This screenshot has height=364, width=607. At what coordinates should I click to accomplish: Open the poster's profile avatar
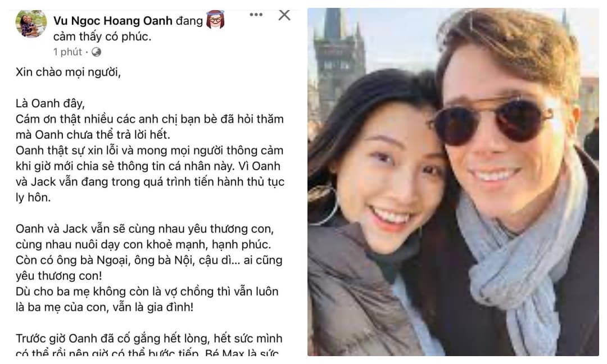coord(31,24)
